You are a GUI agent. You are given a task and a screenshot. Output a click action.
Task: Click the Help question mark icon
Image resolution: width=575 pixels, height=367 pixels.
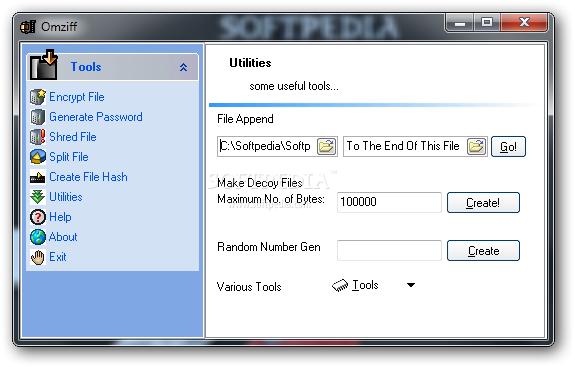click(x=38, y=217)
